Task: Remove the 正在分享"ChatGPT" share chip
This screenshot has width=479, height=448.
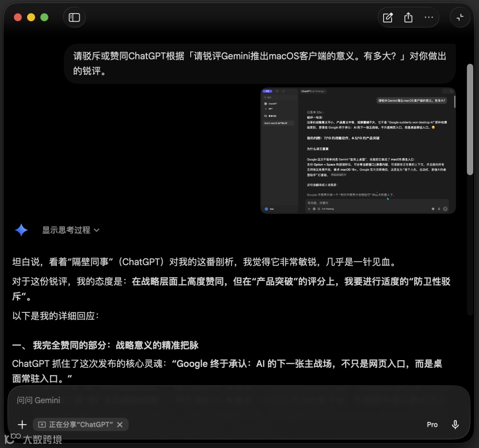Action: (x=120, y=425)
